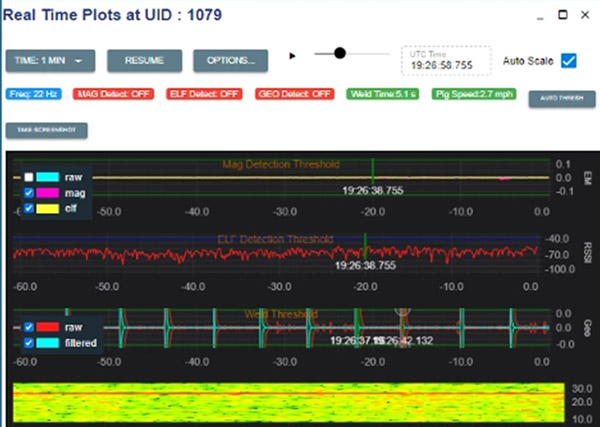600x427 pixels.
Task: Click the TAKE SCREENSHOT button
Action: click(x=47, y=130)
